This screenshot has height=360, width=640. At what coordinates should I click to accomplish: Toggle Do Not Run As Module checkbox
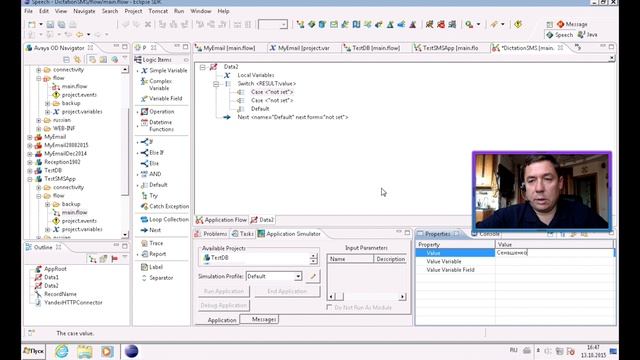click(329, 307)
